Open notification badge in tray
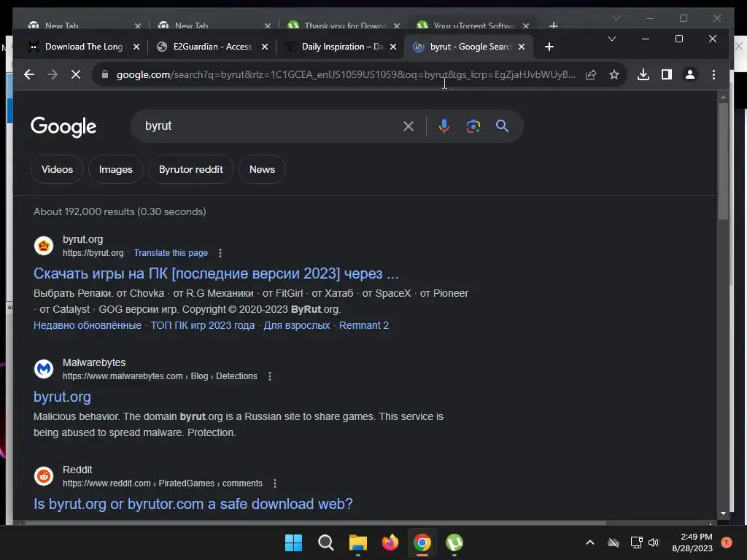This screenshot has width=747, height=560. point(727,542)
